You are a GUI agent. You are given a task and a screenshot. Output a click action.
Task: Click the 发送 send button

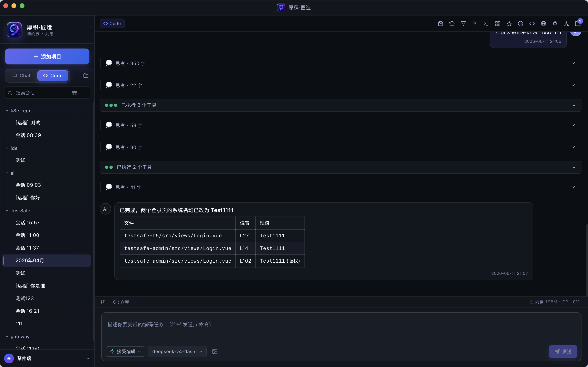click(563, 352)
